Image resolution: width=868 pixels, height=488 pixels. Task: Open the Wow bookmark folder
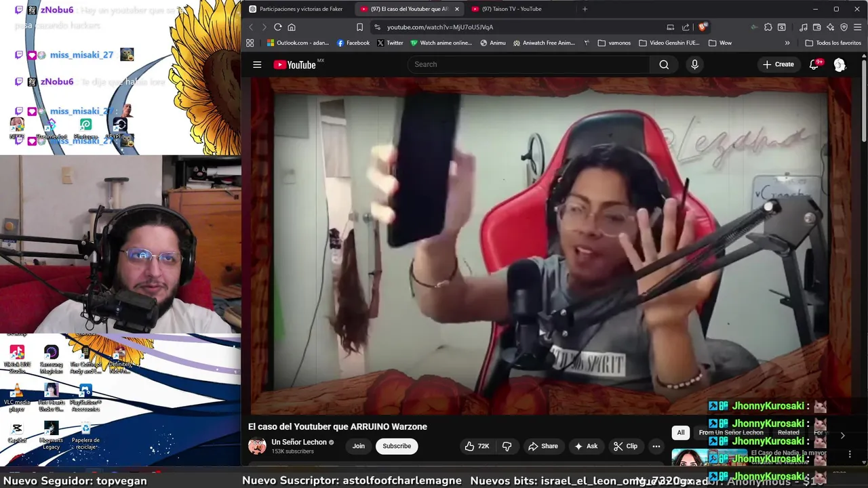click(x=719, y=43)
